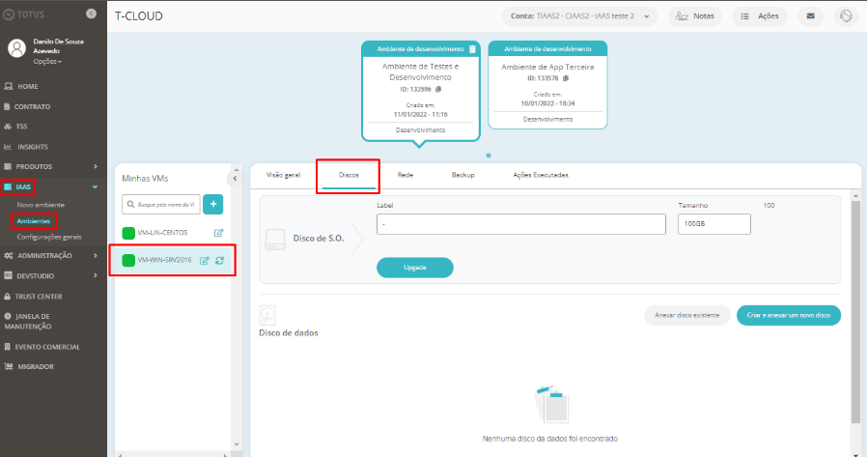Viewport: 868px width, 458px height.
Task: Copy ID 133596 with copy icon
Action: click(438, 89)
